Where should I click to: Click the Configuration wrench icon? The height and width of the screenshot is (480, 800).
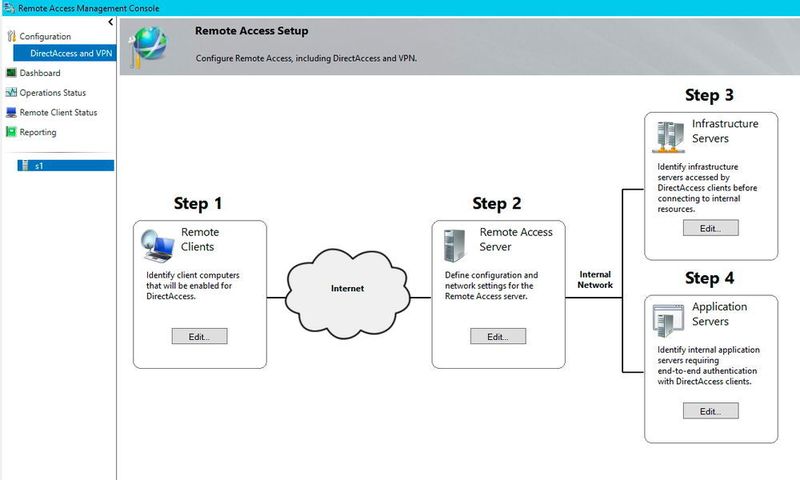pyautogui.click(x=11, y=36)
